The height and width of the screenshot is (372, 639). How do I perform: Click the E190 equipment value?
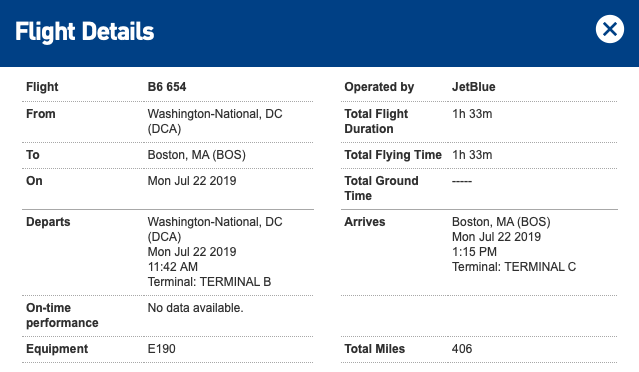(x=161, y=349)
